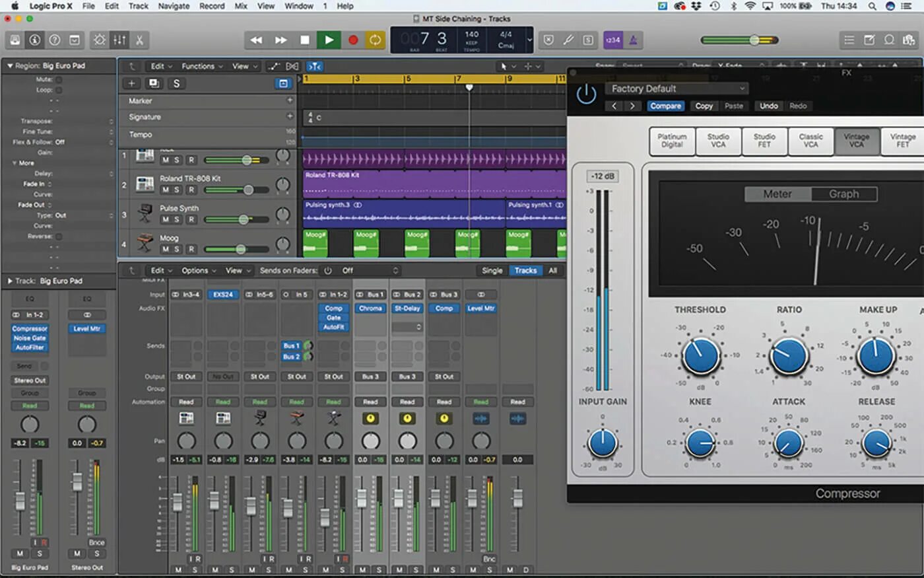Open the Quick Help question mark icon
The image size is (924, 578).
tap(55, 40)
